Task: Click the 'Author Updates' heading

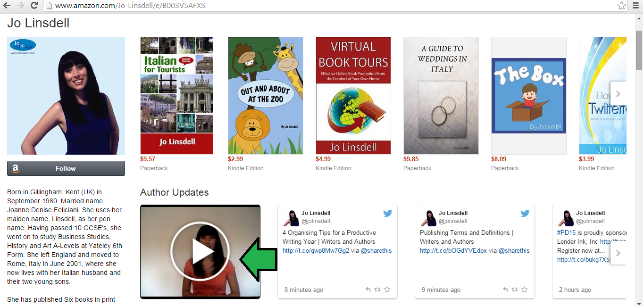Action: click(x=174, y=192)
